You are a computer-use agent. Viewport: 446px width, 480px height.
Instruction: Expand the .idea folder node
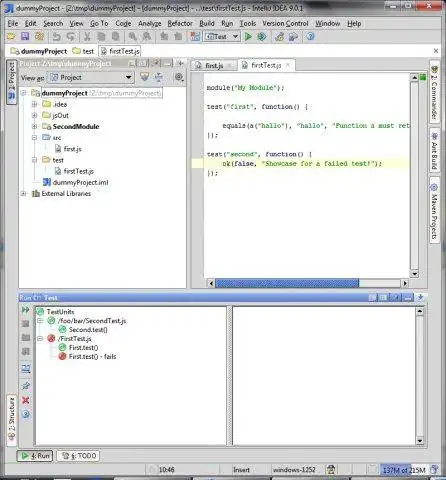click(x=34, y=104)
